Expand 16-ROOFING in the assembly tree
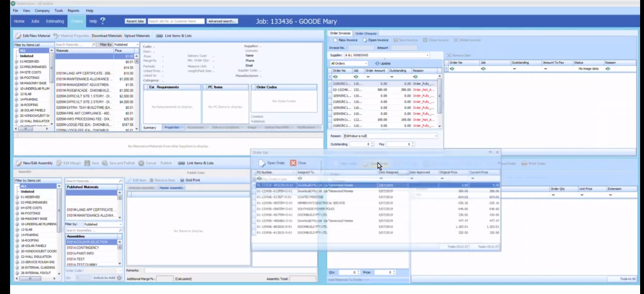The image size is (644, 294). pyautogui.click(x=17, y=240)
